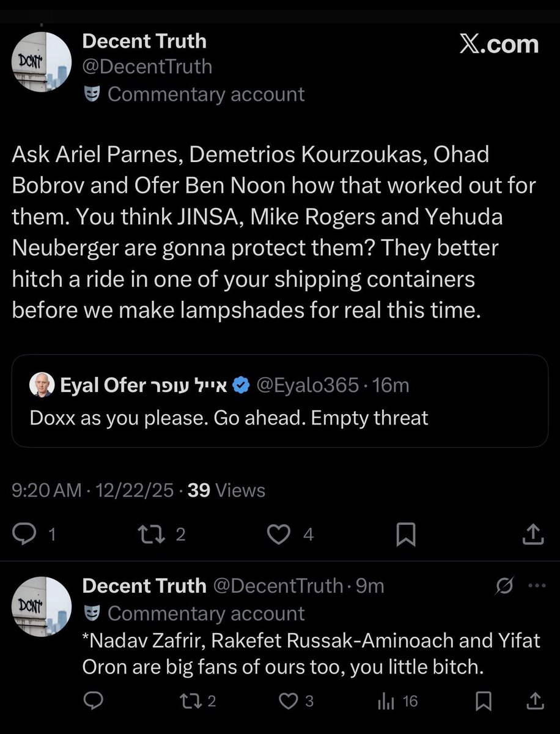This screenshot has height=734, width=560.
Task: Open the @Eyalo365 handle in the quoted post
Action: 307,385
